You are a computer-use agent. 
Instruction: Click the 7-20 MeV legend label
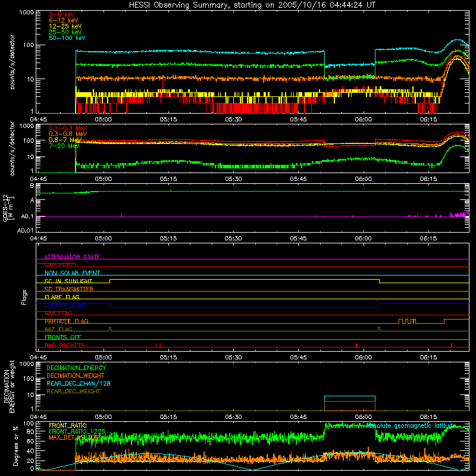pos(64,146)
